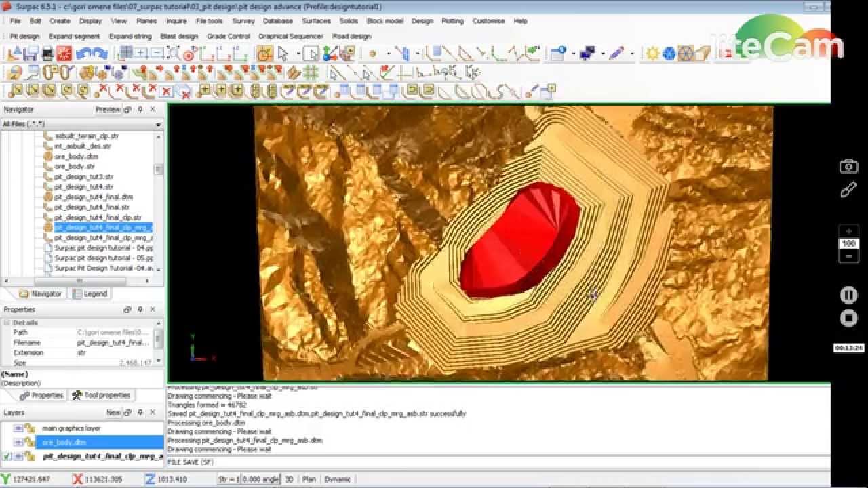Toggle lock icon of main graphics layer
The image size is (868, 488).
pyautogui.click(x=29, y=428)
